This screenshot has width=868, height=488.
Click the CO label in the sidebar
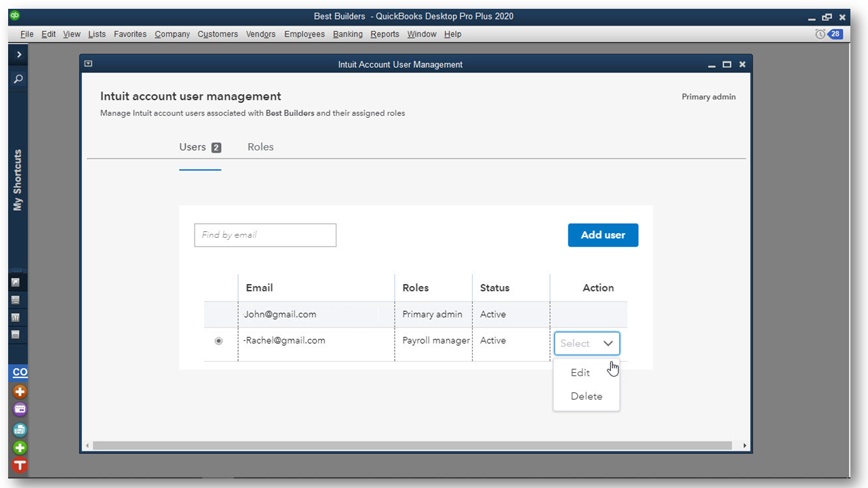[x=20, y=372]
